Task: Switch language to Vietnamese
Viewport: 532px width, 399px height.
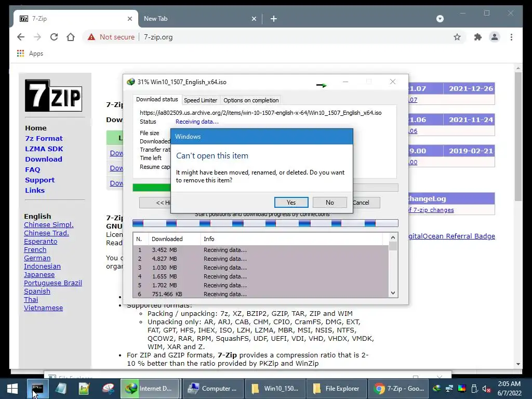Action: point(44,308)
